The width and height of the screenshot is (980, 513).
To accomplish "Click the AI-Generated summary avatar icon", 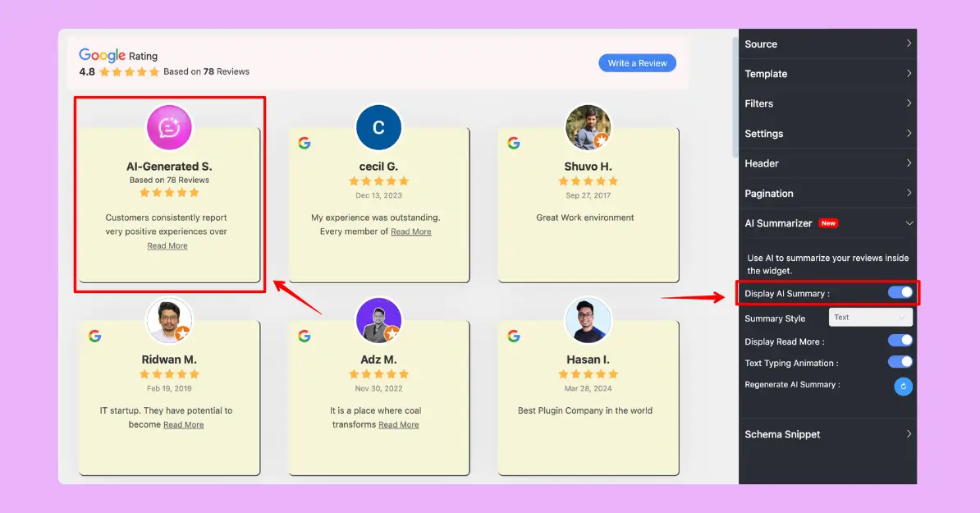I will [x=169, y=128].
